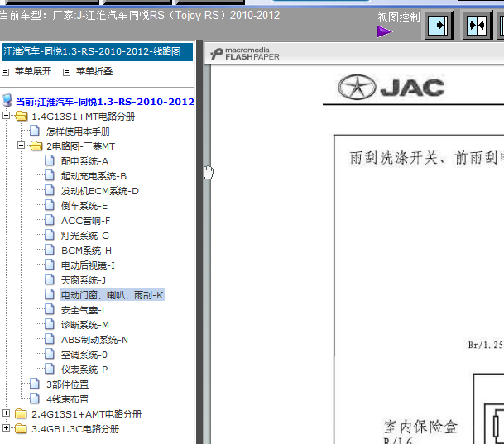Screen dimensions: 504x444
Task: Open 安全气囊-L diagram
Action: [x=84, y=310]
